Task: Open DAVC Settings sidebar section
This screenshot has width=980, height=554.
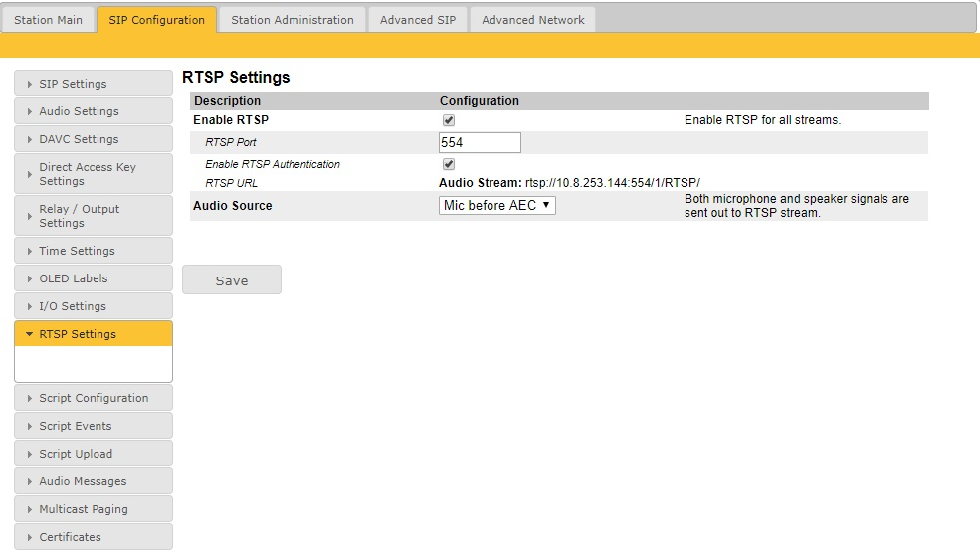Action: click(94, 139)
